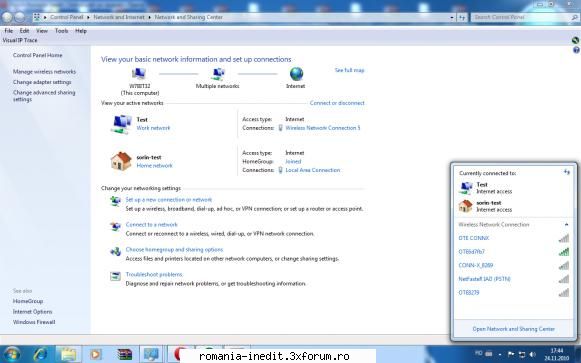Click signal bars for OTE8279
This screenshot has height=363, width=581.
pyautogui.click(x=564, y=293)
